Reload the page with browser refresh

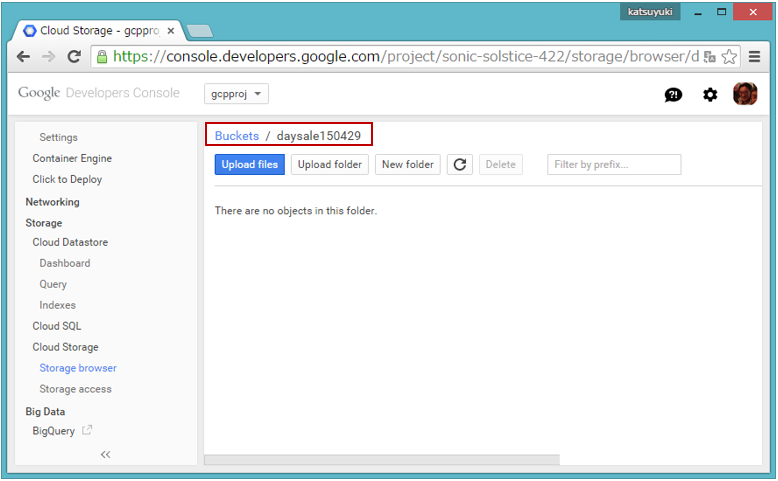[x=74, y=57]
